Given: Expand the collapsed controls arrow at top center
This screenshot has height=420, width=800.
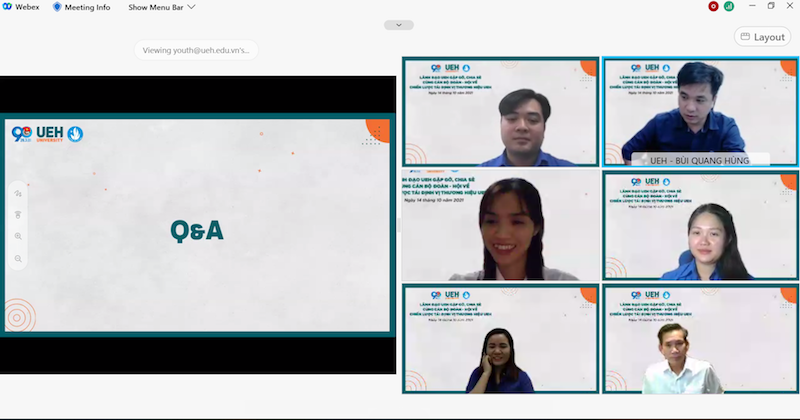Looking at the screenshot, I should (399, 25).
